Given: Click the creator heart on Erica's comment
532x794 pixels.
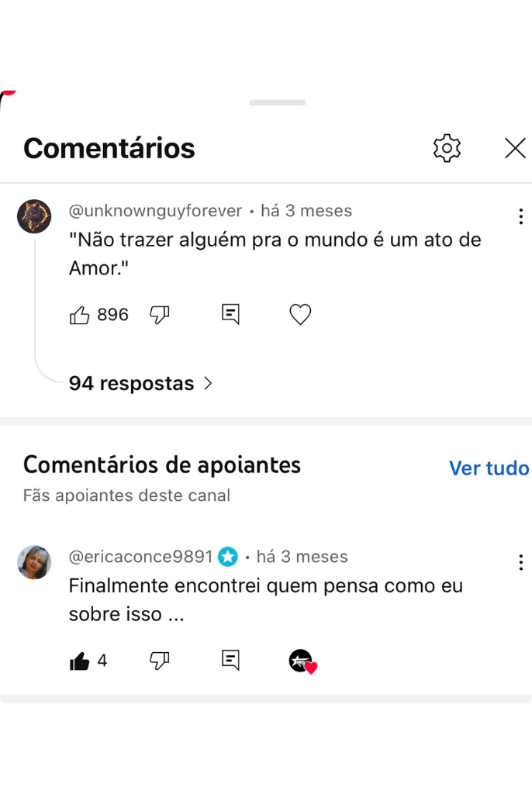Looking at the screenshot, I should coord(302,661).
